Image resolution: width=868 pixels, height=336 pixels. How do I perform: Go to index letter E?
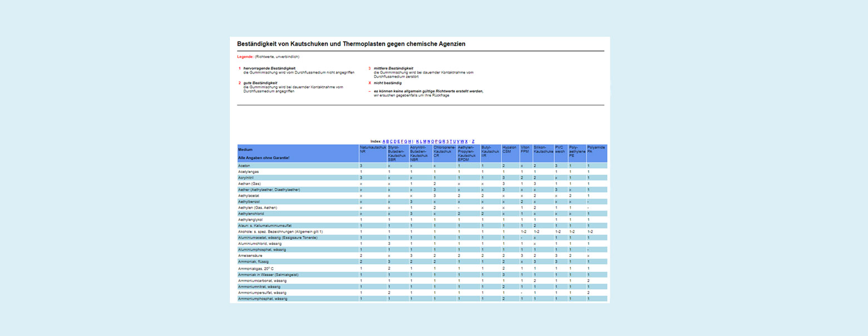398,141
